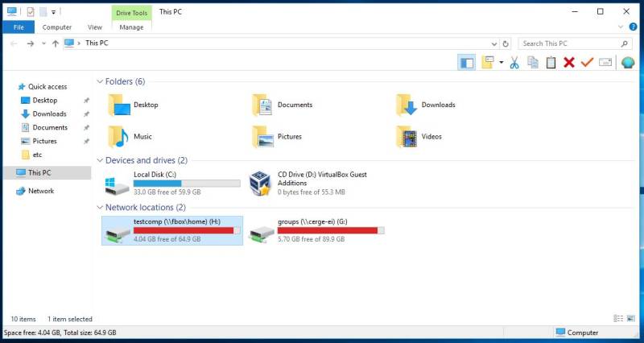The height and width of the screenshot is (343, 644).
Task: Go up one level with up arrow
Action: point(55,43)
